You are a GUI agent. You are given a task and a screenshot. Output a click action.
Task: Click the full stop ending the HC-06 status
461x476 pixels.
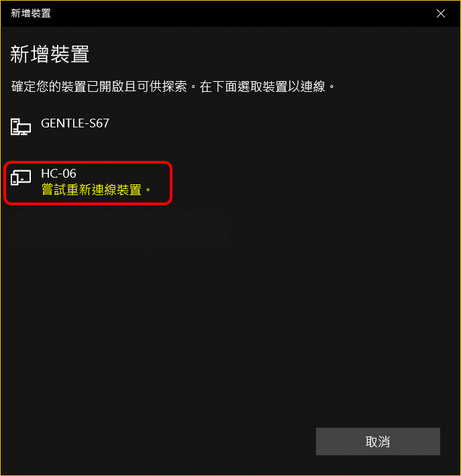pyautogui.click(x=148, y=190)
